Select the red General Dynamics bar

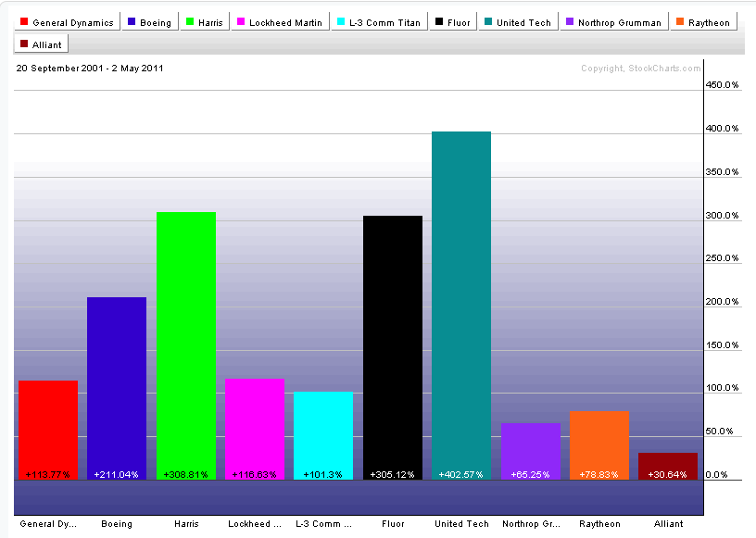pos(48,430)
